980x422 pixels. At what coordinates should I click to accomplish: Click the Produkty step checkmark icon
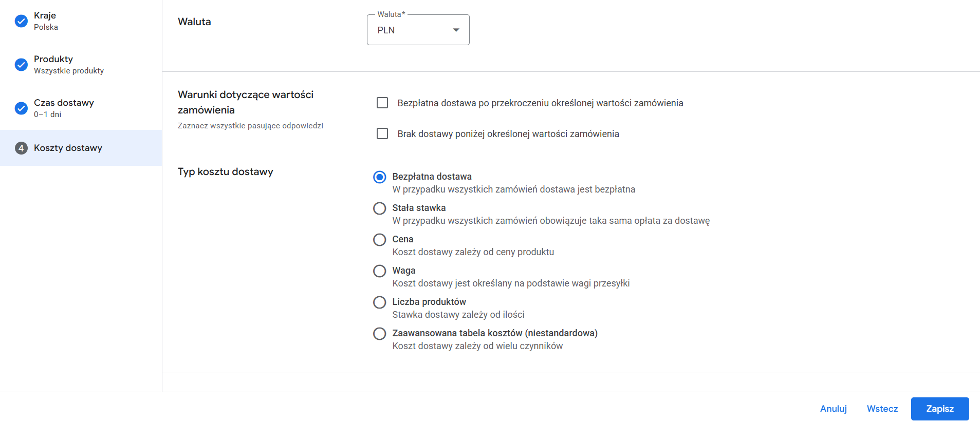tap(21, 65)
